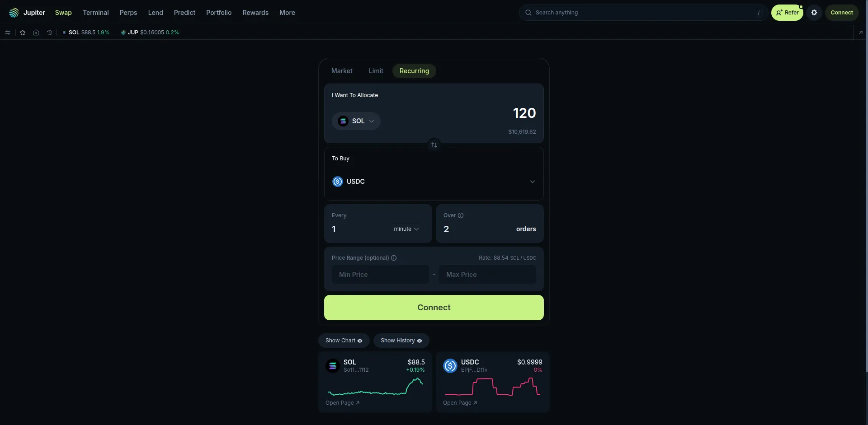Image resolution: width=868 pixels, height=425 pixels.
Task: Go to Lend page
Action: [156, 13]
